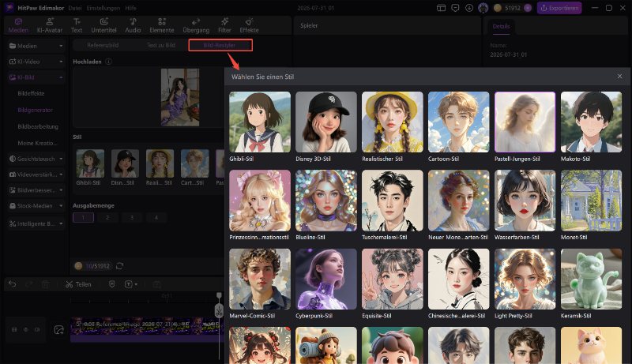Open the user profile avatar
The width and height of the screenshot is (632, 364).
pos(483,8)
